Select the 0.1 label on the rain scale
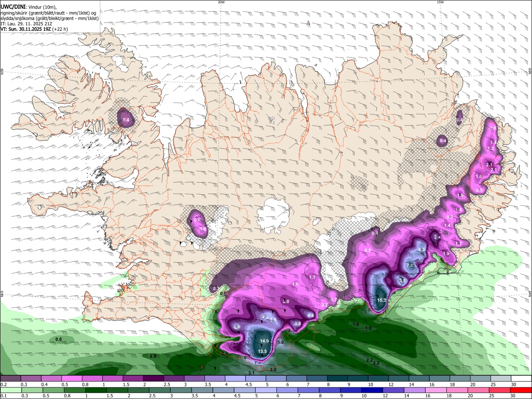The width and height of the screenshot is (532, 399). tap(3, 396)
